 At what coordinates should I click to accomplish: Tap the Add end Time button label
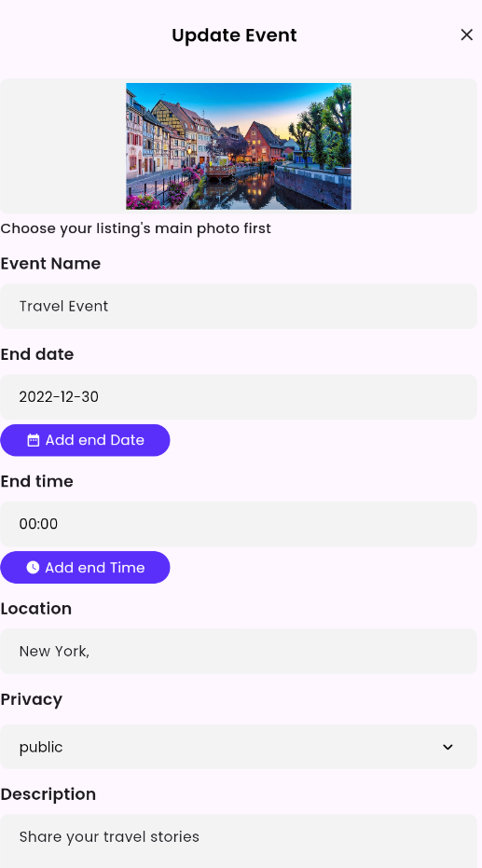[x=95, y=568]
